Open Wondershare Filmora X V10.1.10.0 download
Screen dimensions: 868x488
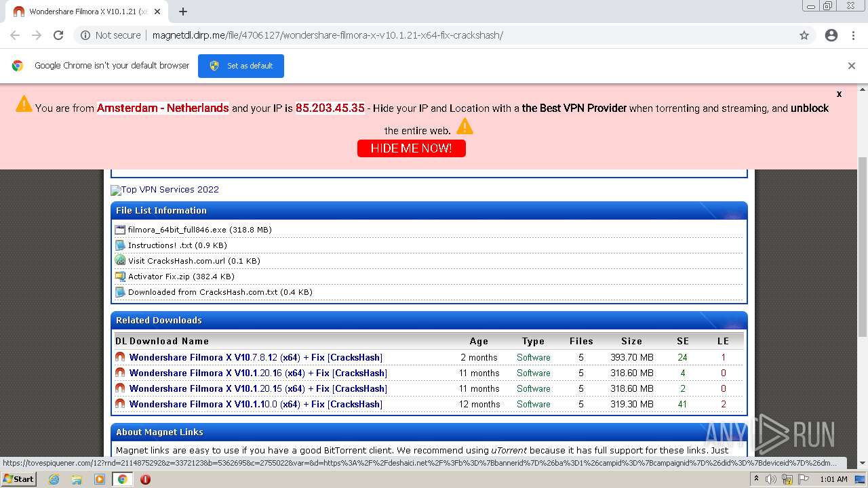coord(256,404)
